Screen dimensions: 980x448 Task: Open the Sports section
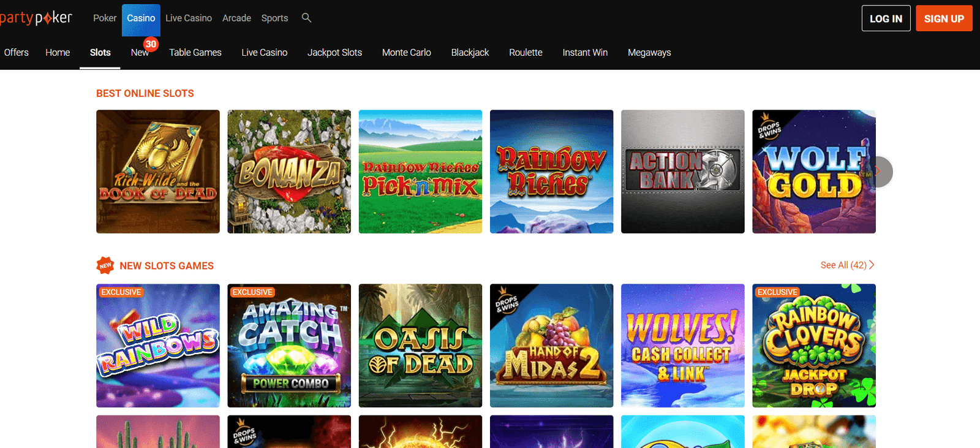pos(274,18)
